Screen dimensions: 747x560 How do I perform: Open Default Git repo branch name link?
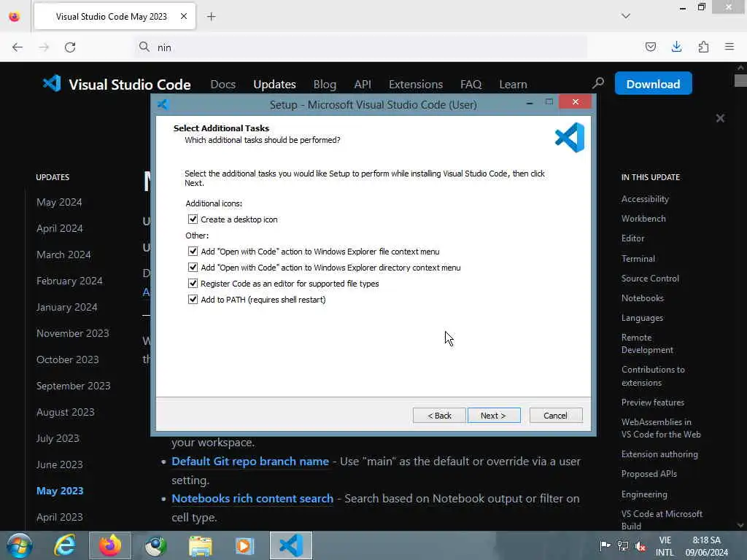pos(250,462)
